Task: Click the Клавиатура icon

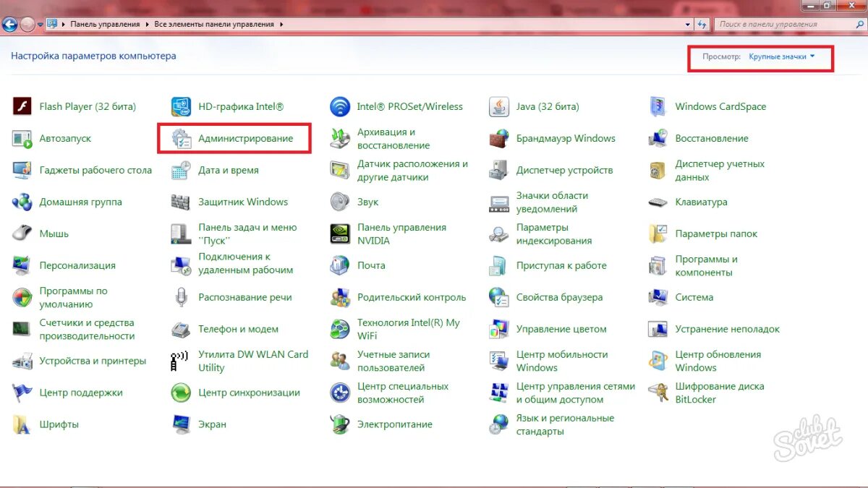Action: (x=658, y=202)
